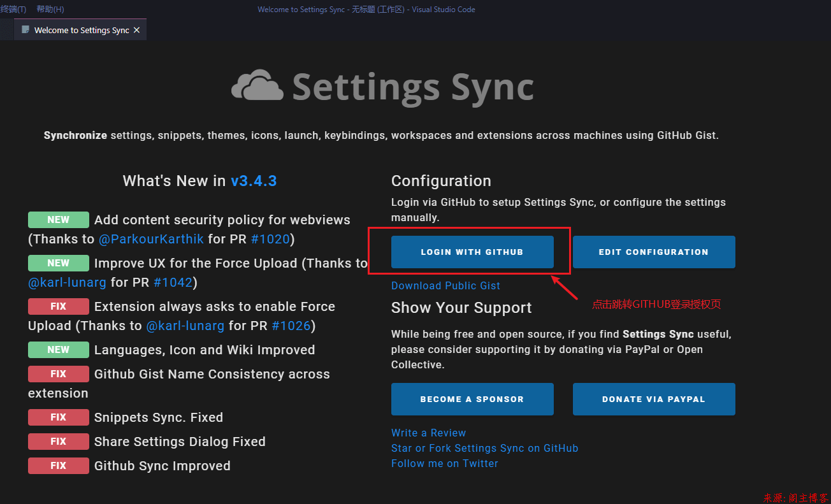The width and height of the screenshot is (831, 504).
Task: Click the NEW badge for content security policy
Action: point(58,220)
